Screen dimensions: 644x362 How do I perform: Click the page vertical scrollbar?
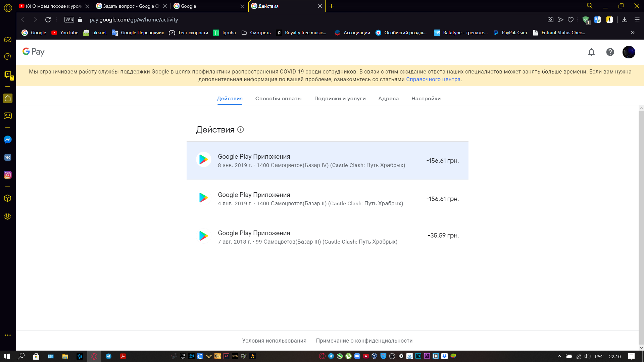(x=641, y=227)
